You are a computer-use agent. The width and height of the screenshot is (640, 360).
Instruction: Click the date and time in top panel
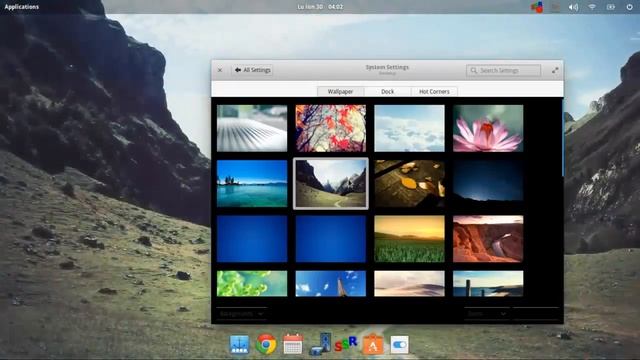click(x=320, y=7)
